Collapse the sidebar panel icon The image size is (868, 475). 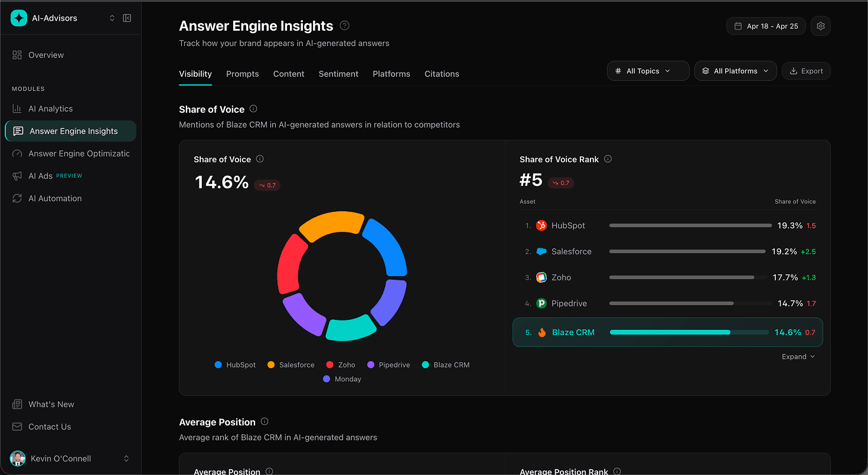pos(127,18)
